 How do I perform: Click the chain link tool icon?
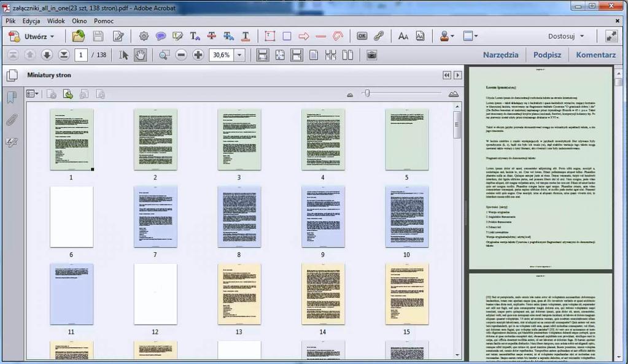(379, 36)
